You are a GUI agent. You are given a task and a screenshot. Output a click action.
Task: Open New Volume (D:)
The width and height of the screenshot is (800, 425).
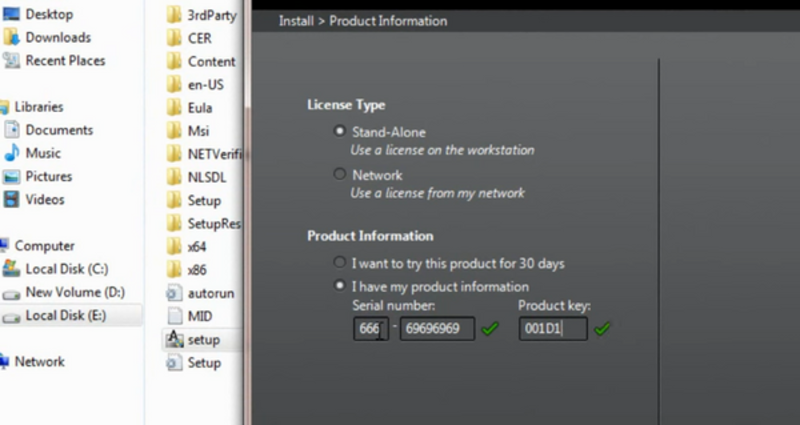75,292
